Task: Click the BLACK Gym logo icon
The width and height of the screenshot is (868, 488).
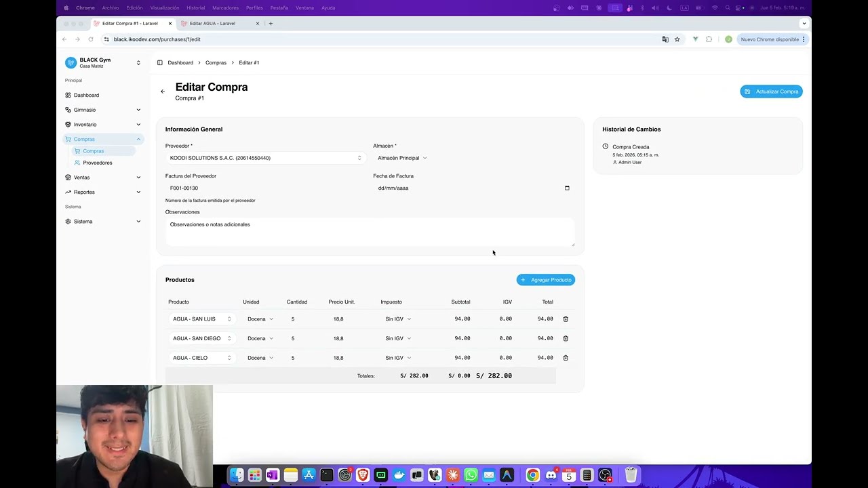Action: (71, 62)
